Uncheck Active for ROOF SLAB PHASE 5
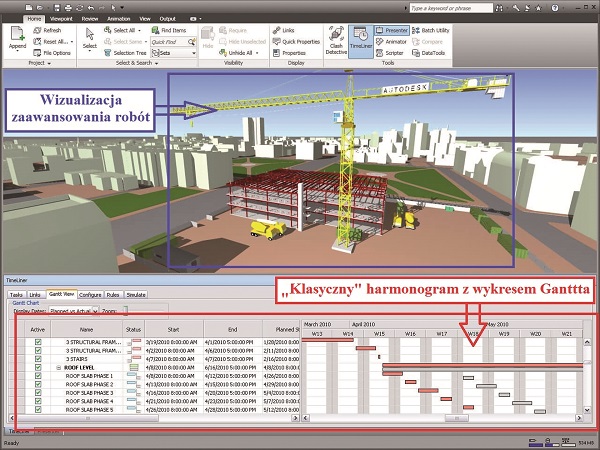The width and height of the screenshot is (600, 450). pos(38,409)
